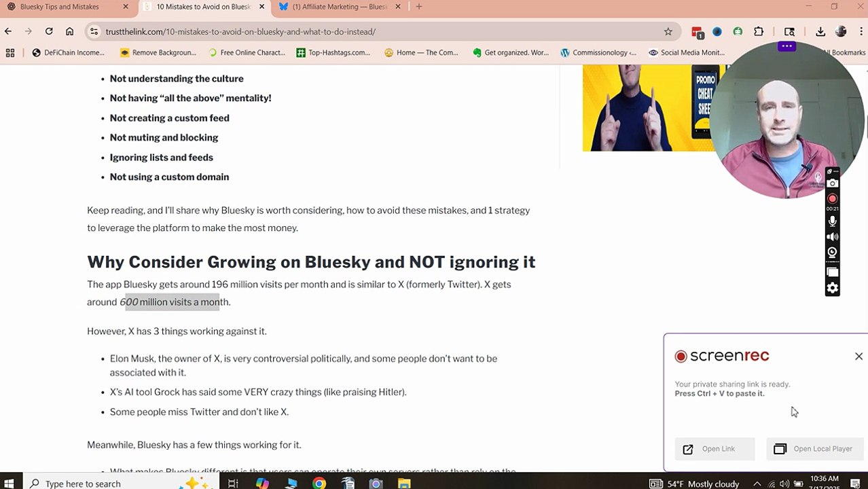The width and height of the screenshot is (868, 489).
Task: Open DeFiChain Income bookmark
Action: click(68, 52)
